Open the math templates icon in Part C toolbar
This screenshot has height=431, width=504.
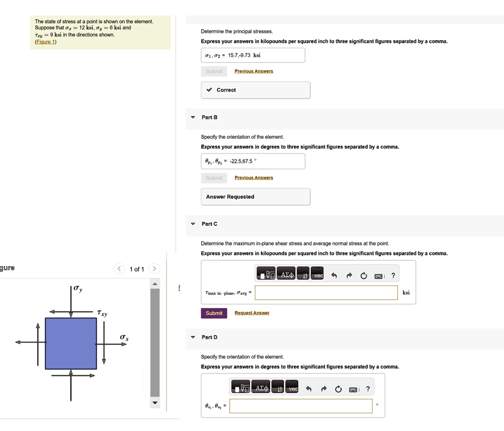tap(266, 275)
